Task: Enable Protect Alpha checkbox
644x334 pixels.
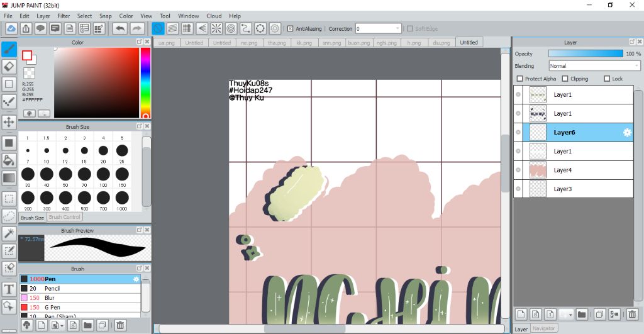Action: click(519, 79)
